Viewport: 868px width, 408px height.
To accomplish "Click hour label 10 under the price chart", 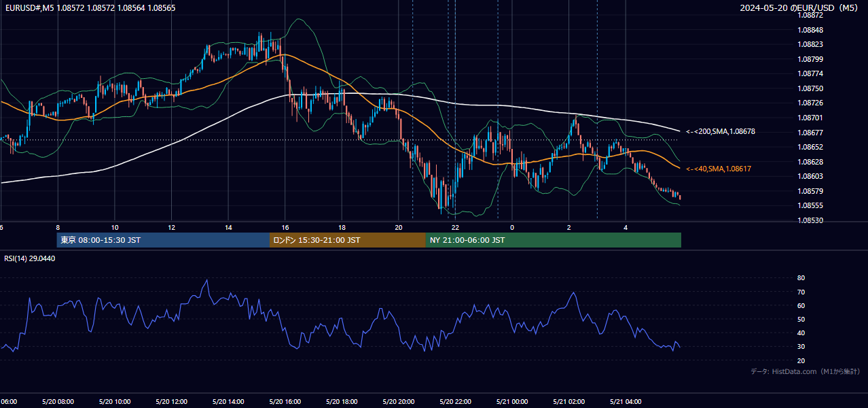I will point(115,228).
